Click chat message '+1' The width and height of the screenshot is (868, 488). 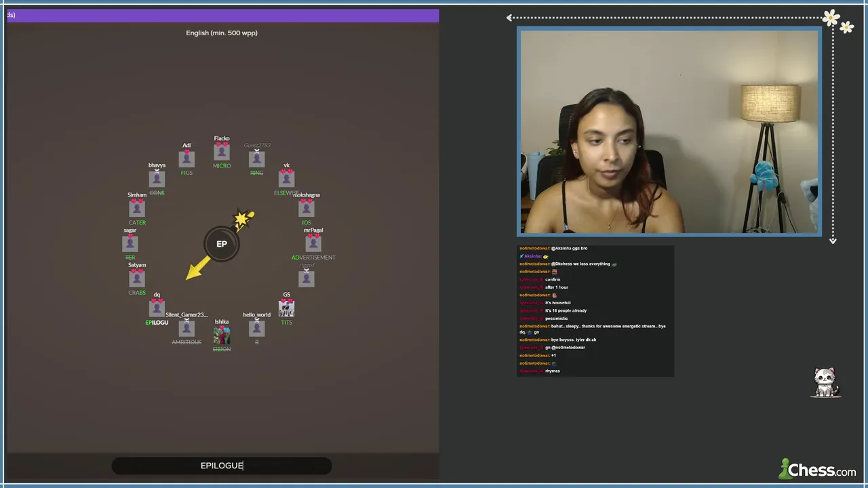coord(553,355)
